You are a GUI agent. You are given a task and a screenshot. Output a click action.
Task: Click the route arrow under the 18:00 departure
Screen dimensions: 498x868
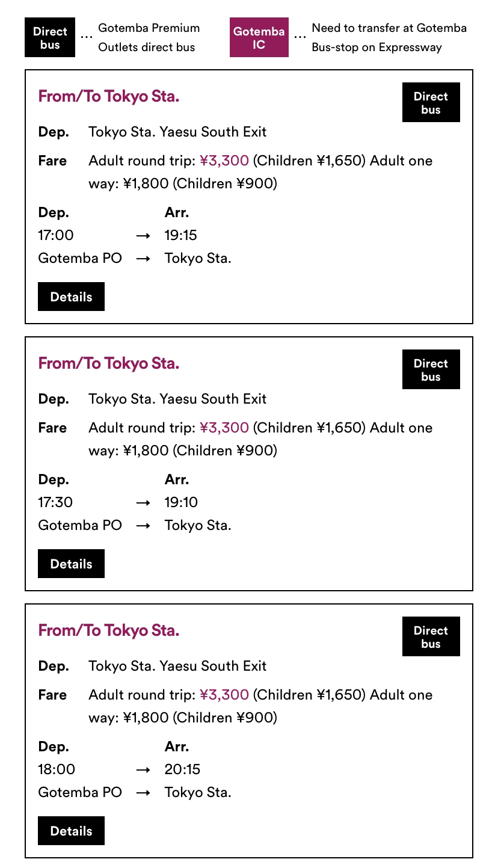click(x=143, y=793)
